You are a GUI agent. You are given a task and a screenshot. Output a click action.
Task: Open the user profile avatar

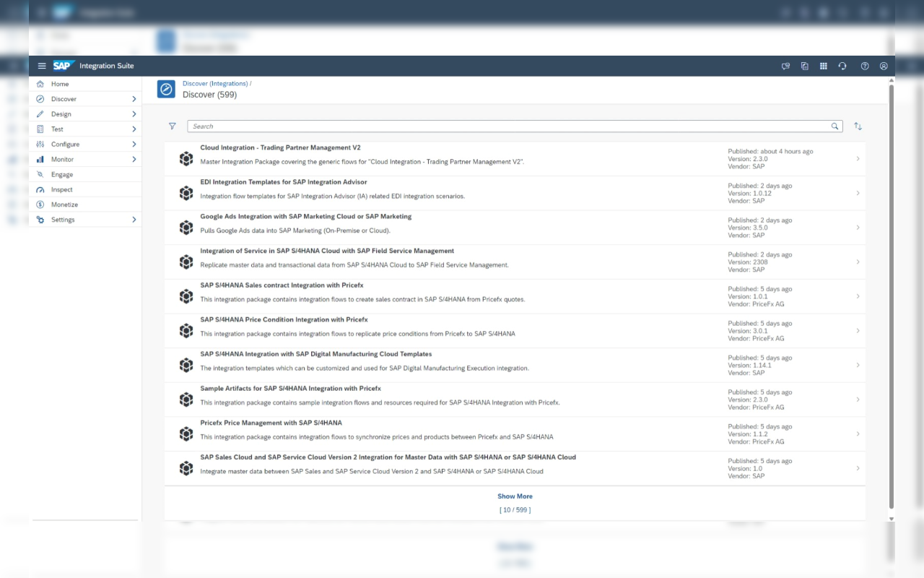coord(884,66)
